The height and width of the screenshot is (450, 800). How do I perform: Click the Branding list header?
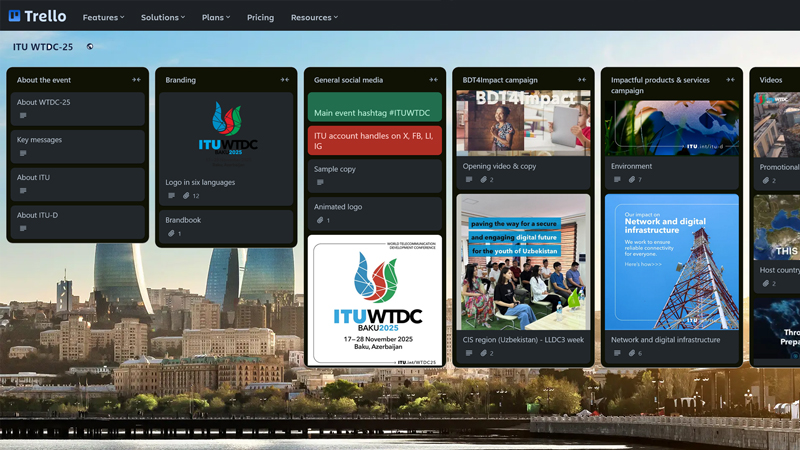tap(180, 80)
